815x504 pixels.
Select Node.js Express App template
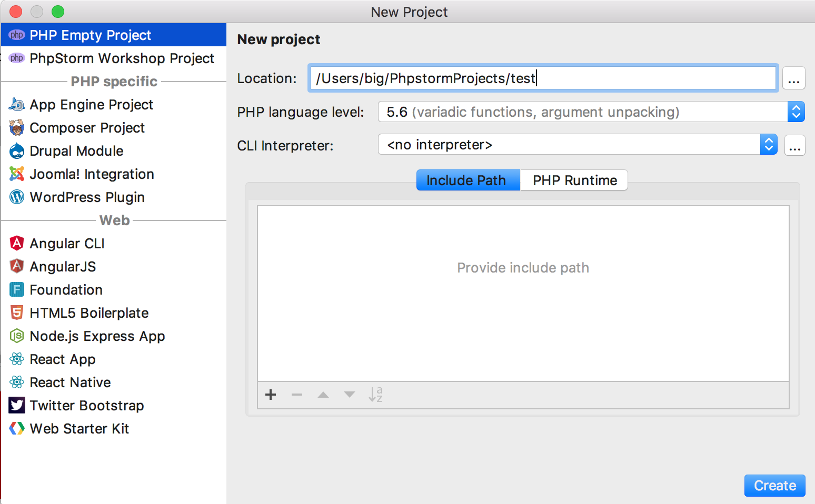click(114, 336)
